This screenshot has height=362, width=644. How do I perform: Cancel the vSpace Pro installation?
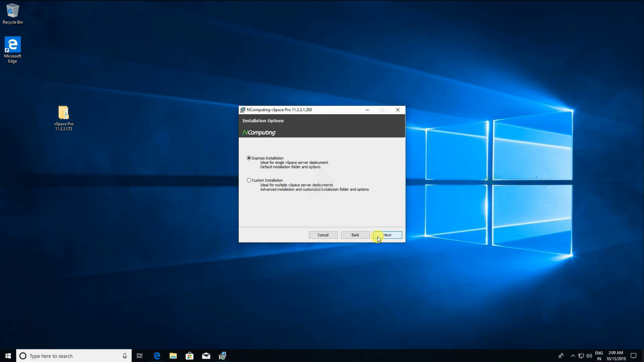click(323, 235)
